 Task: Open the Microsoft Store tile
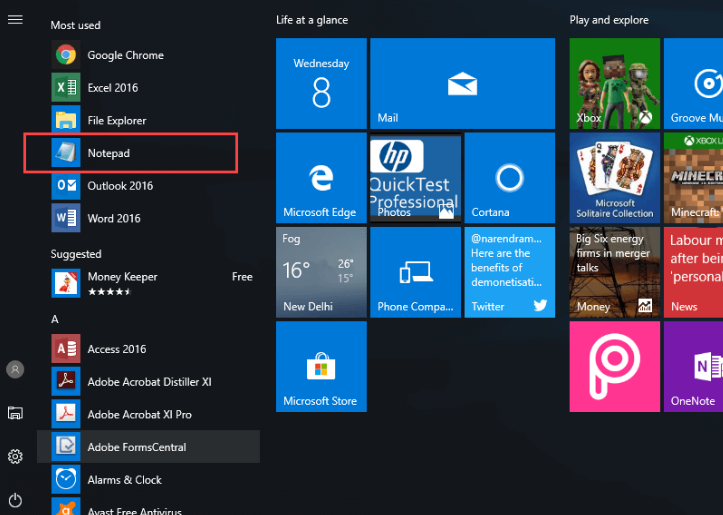[x=321, y=367]
